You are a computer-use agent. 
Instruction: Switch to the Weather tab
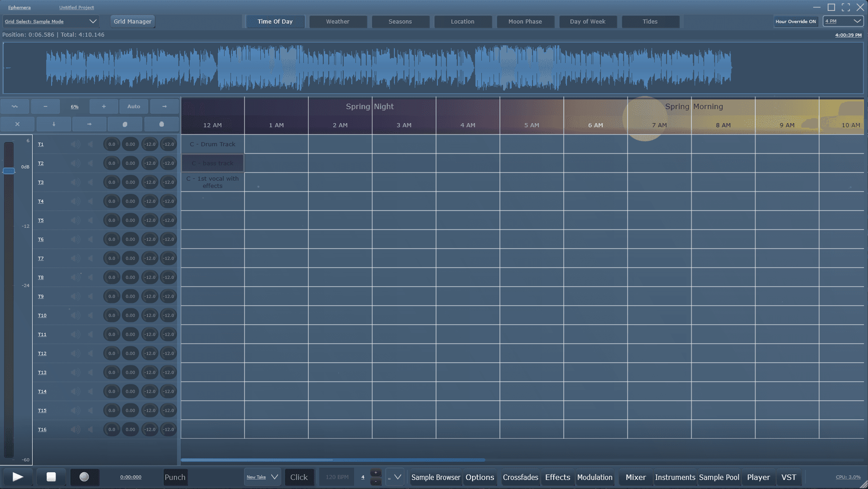click(x=338, y=21)
